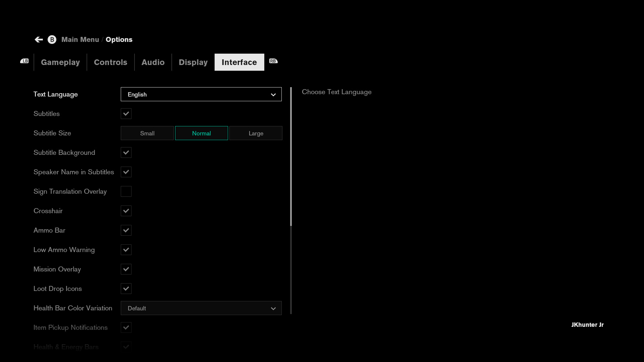
Task: Turn off the Crosshair checkbox
Action: (126, 211)
